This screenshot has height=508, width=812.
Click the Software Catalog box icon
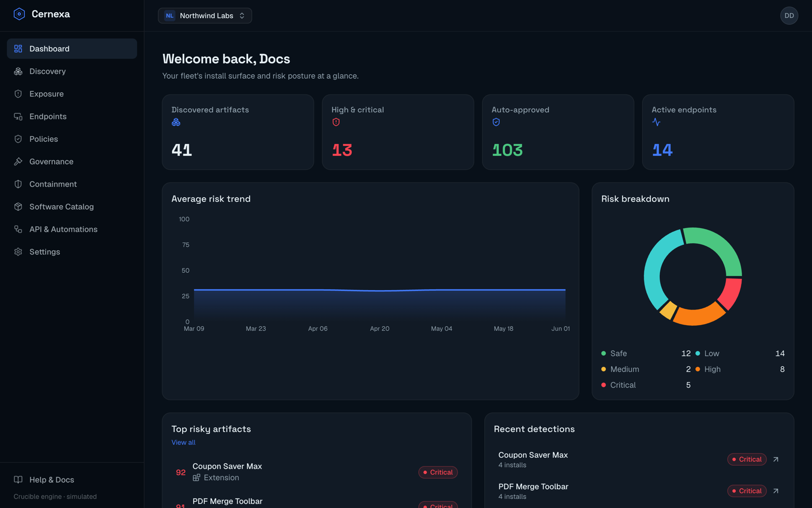18,207
